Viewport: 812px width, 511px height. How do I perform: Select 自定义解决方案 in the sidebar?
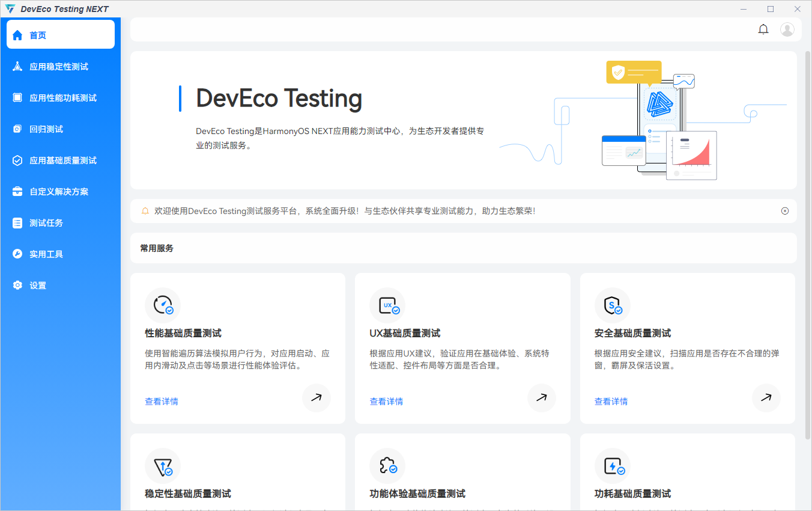[61, 192]
